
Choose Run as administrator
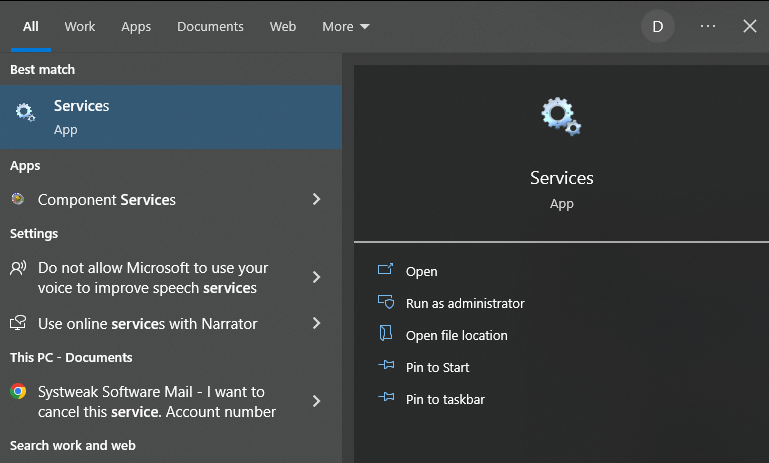[x=465, y=304]
